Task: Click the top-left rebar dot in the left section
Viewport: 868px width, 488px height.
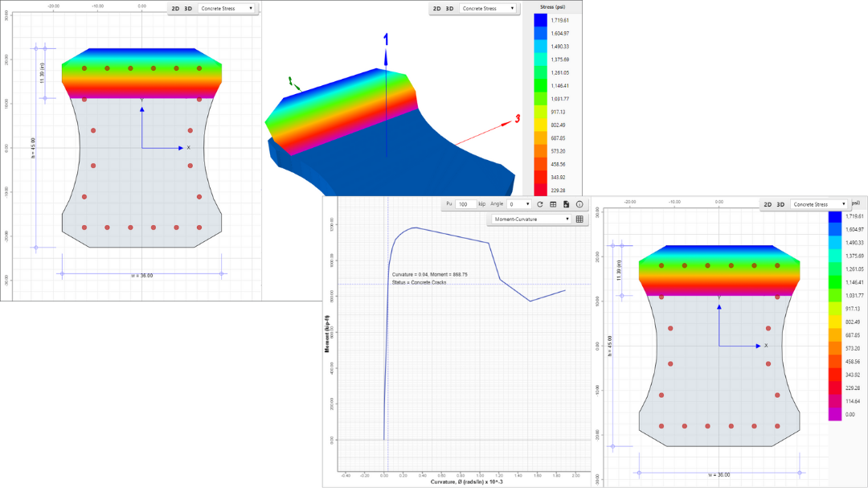Action: (x=84, y=68)
